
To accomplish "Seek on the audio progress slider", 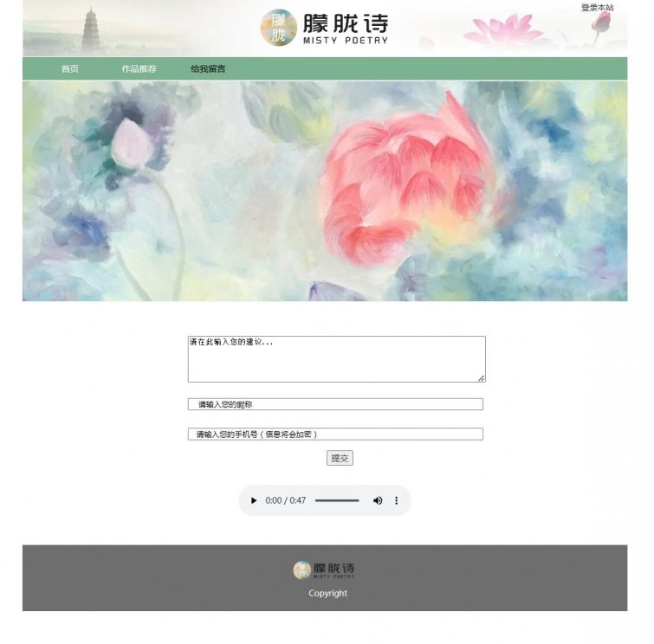I will click(x=337, y=500).
